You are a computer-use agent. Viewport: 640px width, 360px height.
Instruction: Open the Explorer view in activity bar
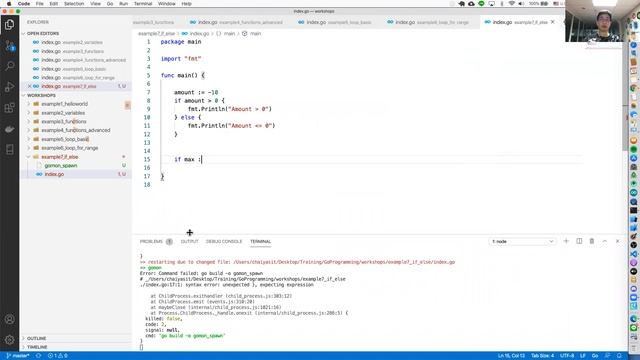point(9,25)
